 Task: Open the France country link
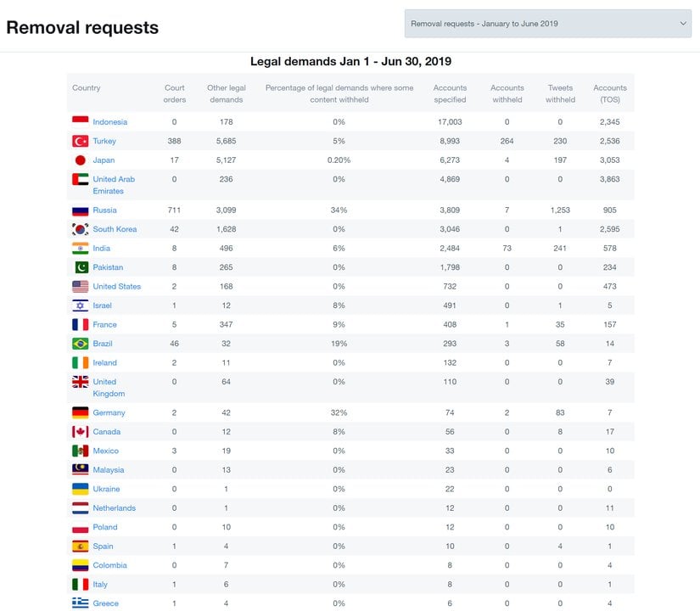click(x=104, y=325)
